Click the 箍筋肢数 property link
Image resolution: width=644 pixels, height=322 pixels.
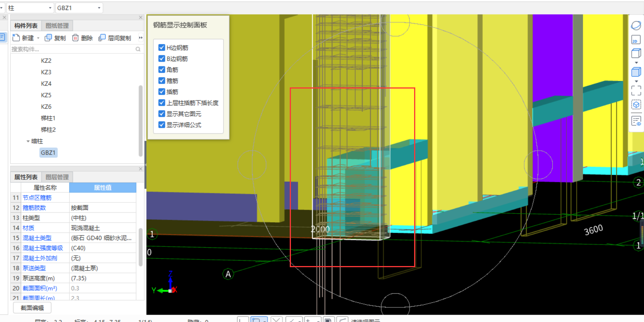34,208
